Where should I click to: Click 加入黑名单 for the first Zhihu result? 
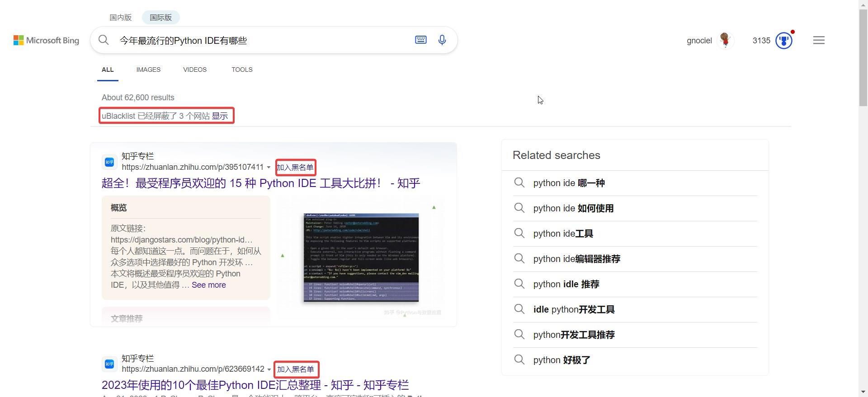tap(295, 167)
